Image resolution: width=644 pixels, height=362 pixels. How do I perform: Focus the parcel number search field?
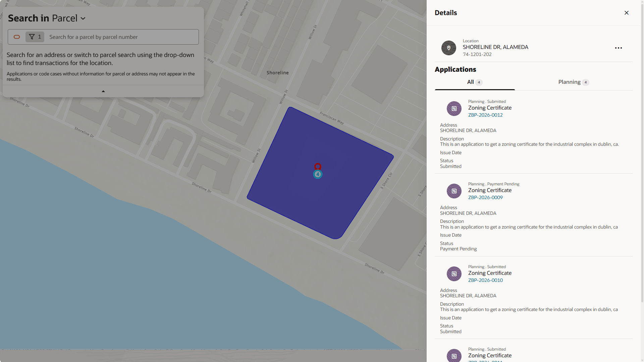(x=123, y=37)
